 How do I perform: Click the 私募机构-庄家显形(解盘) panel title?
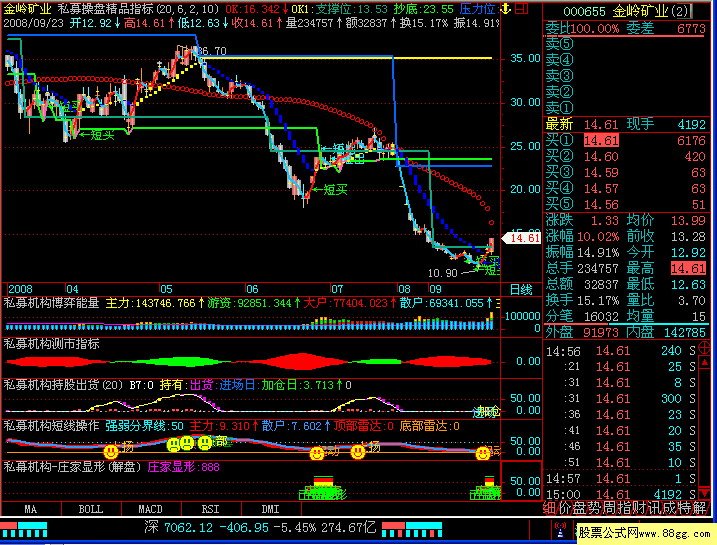pyautogui.click(x=73, y=467)
